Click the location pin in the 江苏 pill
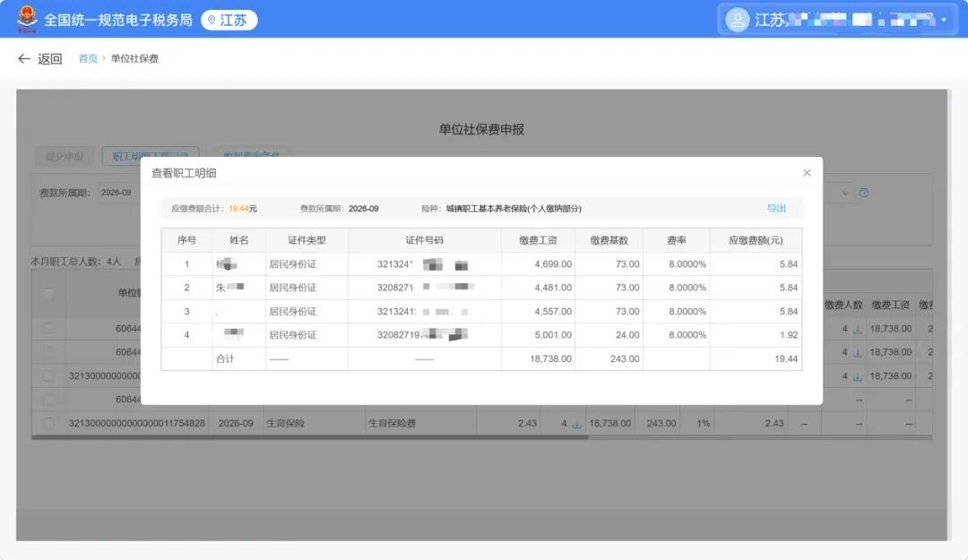 212,21
